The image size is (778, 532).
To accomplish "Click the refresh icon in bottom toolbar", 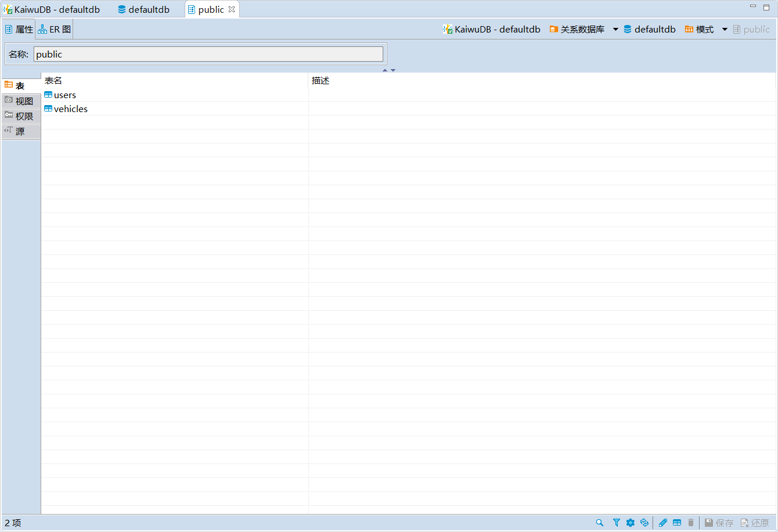I will click(x=644, y=523).
